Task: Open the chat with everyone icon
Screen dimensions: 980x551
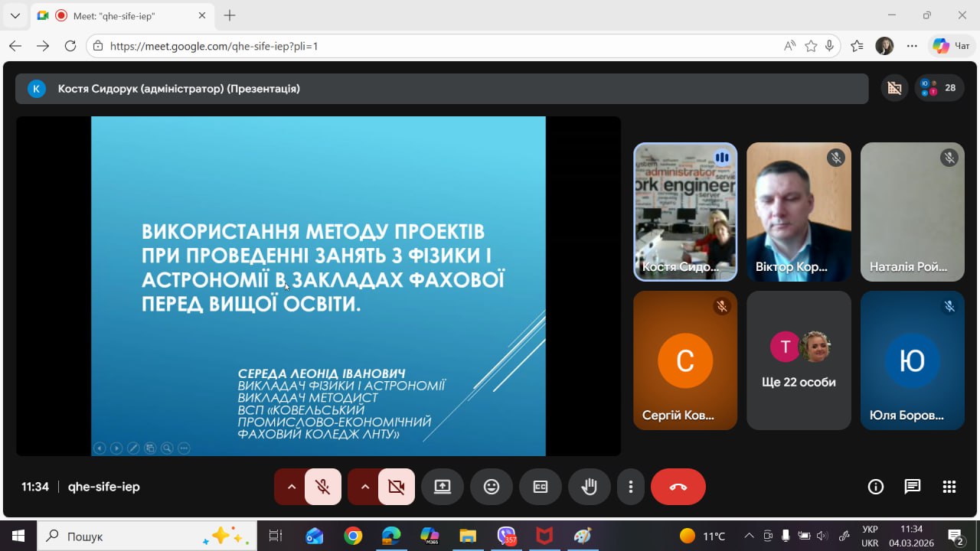Action: tap(913, 487)
